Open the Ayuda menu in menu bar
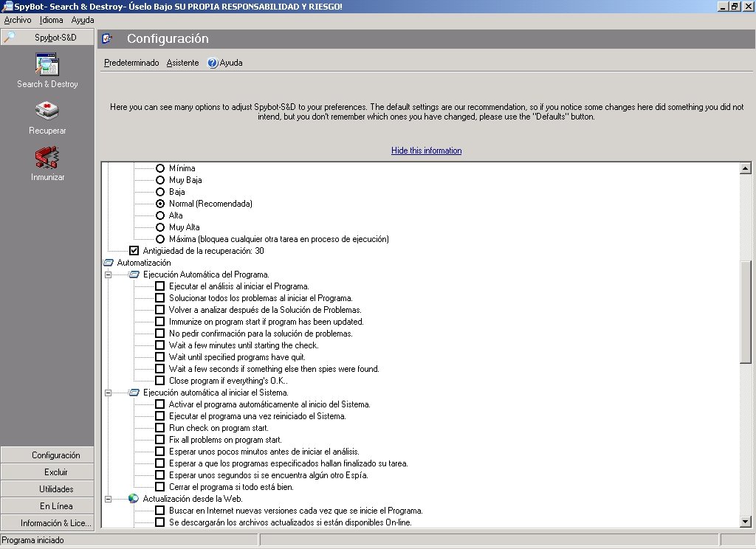Viewport: 756px width, 549px height. click(83, 20)
